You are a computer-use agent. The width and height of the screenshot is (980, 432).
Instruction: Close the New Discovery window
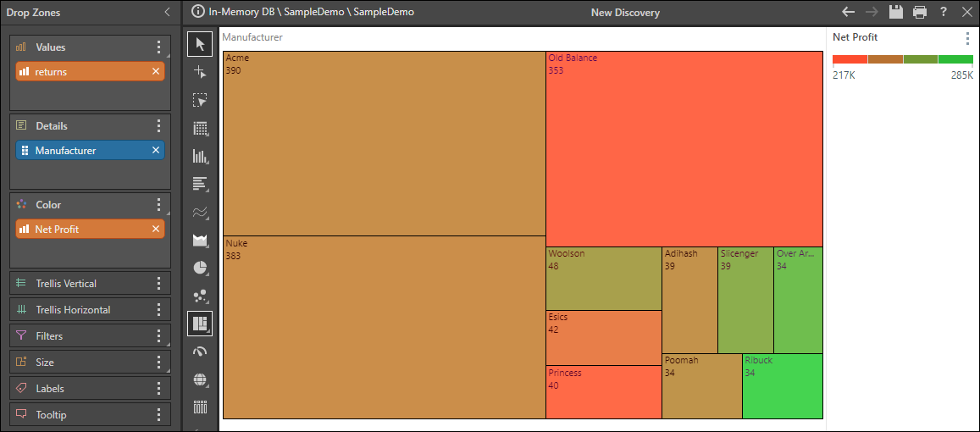pyautogui.click(x=966, y=12)
